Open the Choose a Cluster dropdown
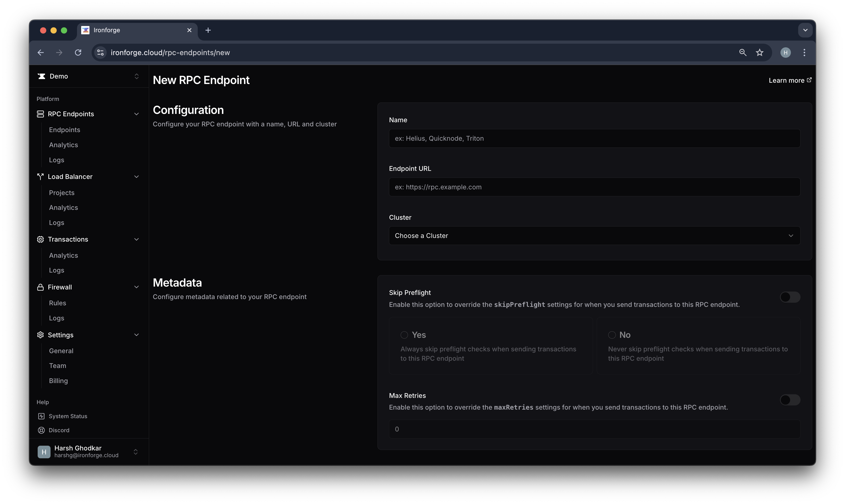Screen dimensions: 845x504 pos(594,235)
